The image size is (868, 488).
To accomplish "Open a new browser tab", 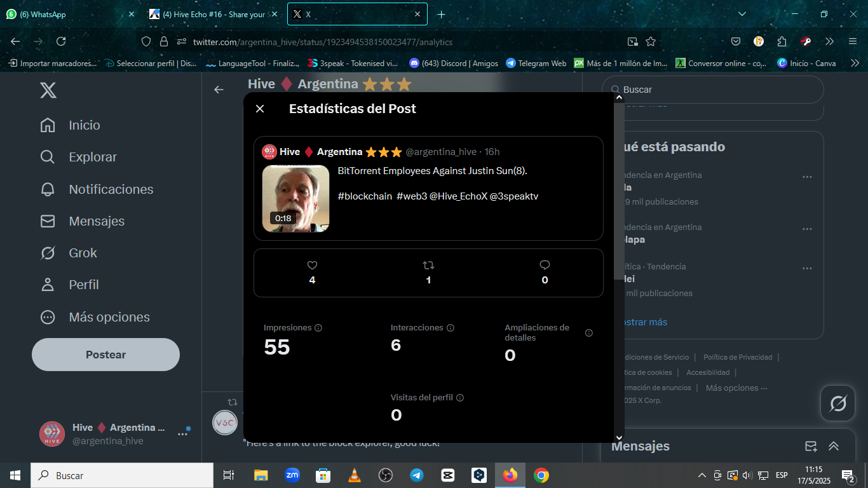I will click(x=442, y=14).
